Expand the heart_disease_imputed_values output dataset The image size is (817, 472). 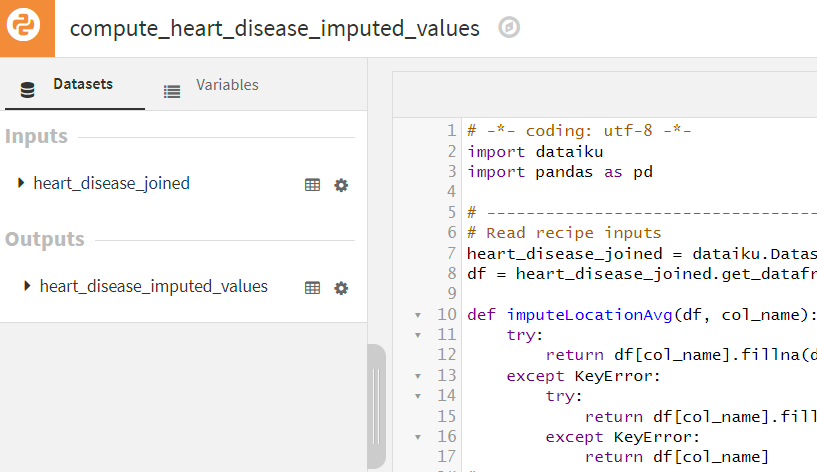(27, 286)
